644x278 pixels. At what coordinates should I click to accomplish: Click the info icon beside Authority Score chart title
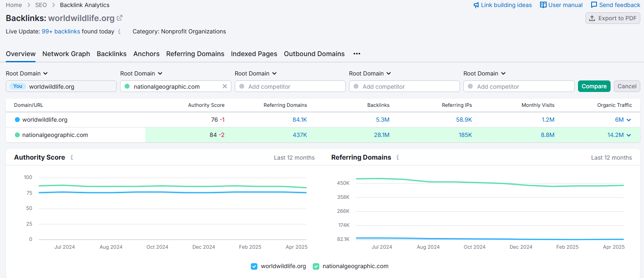(72, 157)
